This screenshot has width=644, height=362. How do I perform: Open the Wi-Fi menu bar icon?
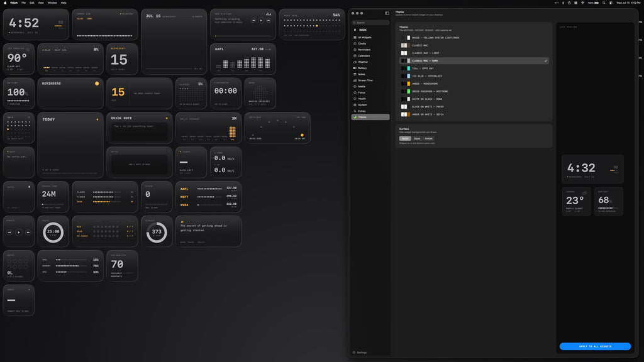click(x=582, y=3)
